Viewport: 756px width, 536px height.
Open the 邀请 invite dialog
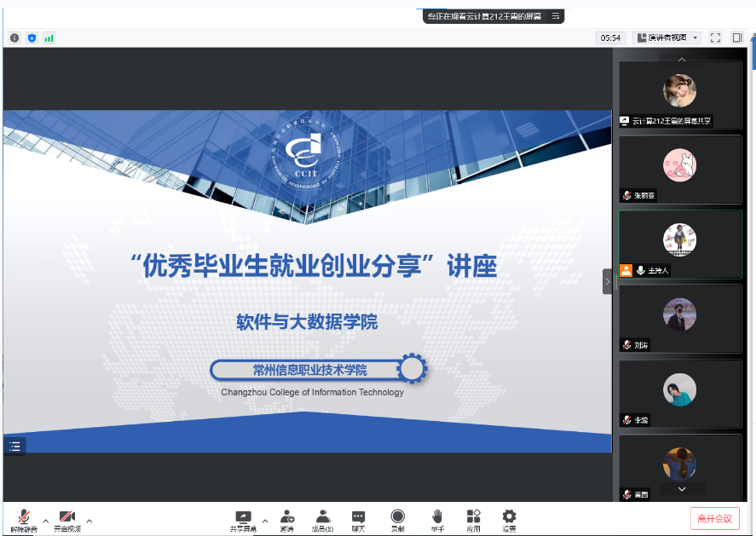(x=287, y=521)
